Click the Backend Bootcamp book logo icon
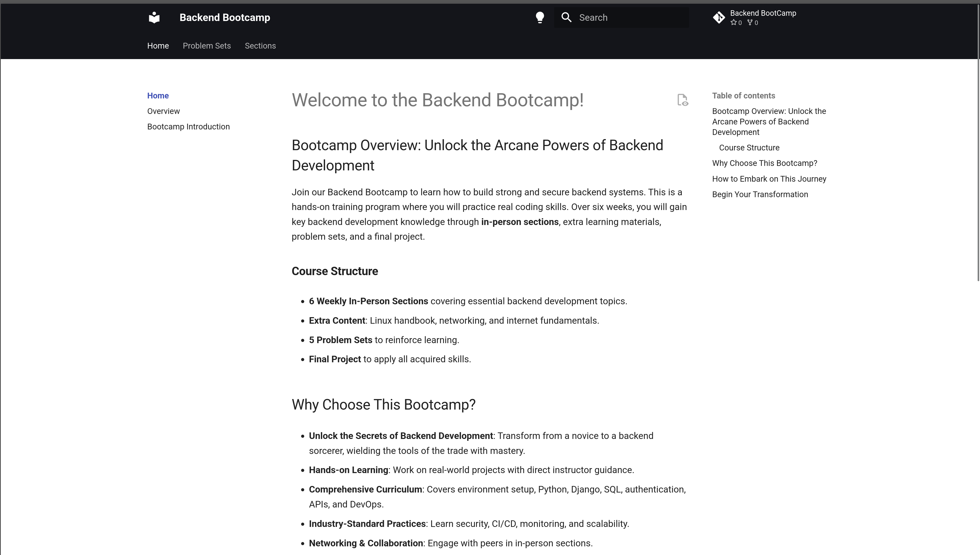 (x=154, y=17)
